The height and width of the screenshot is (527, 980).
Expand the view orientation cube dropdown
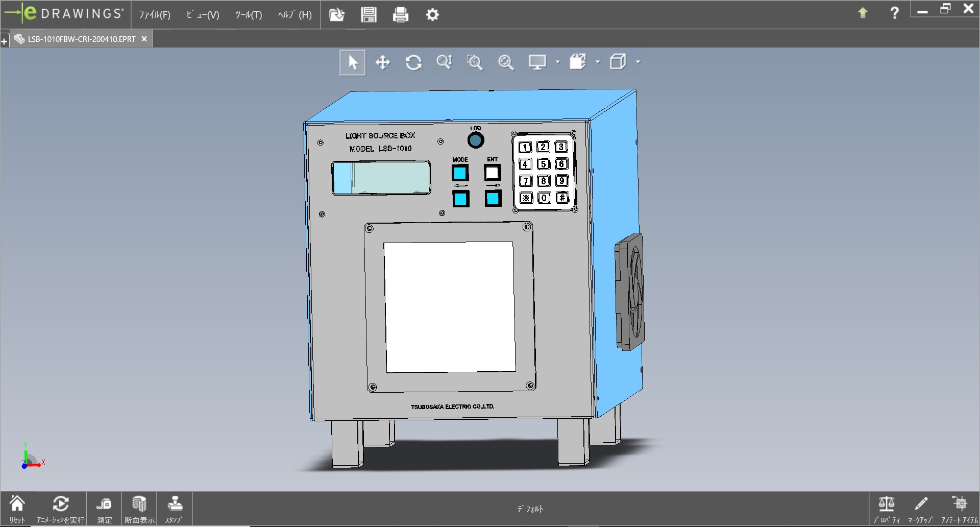pos(638,62)
